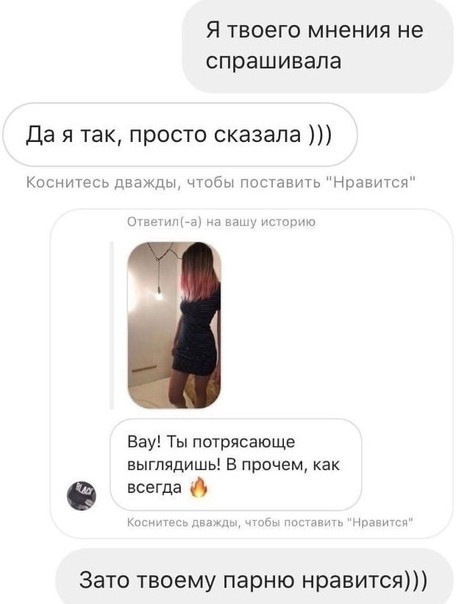This screenshot has height=604, width=456.
Task: Click the empty area right of the story thumbnail
Action: click(x=331, y=325)
